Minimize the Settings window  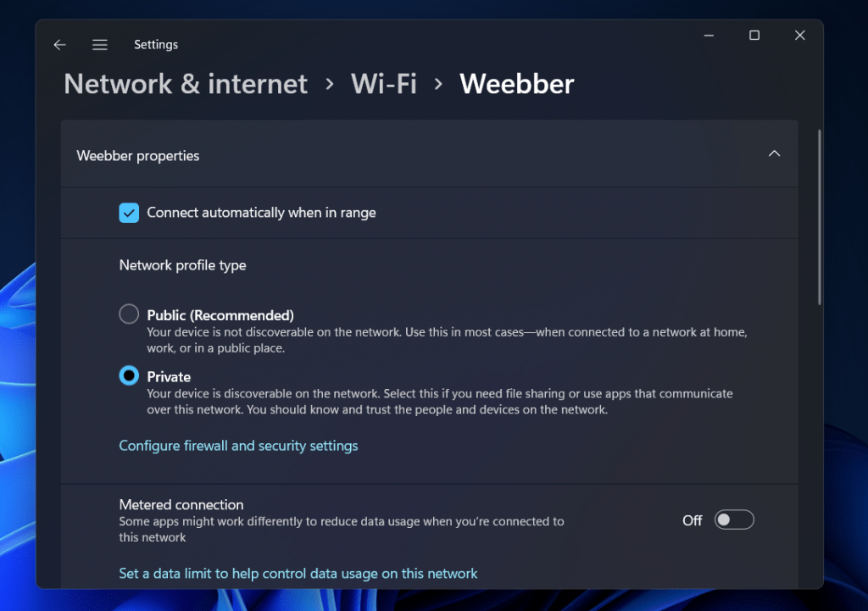(709, 35)
